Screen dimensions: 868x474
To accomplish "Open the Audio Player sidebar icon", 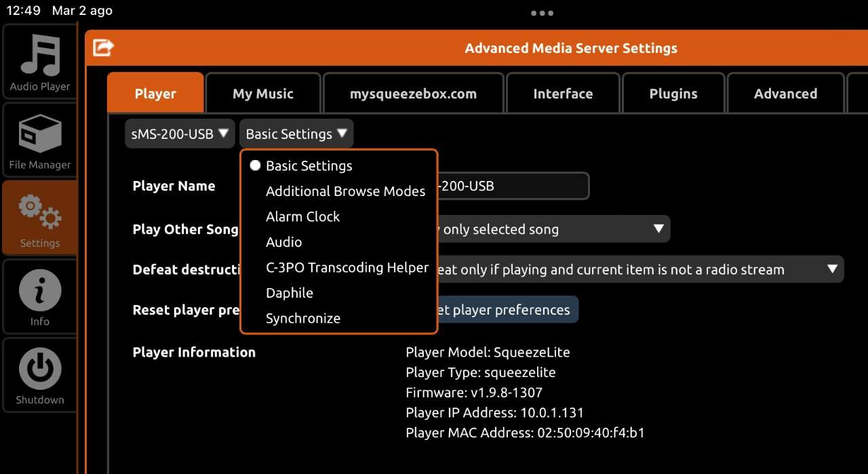I will 39,62.
